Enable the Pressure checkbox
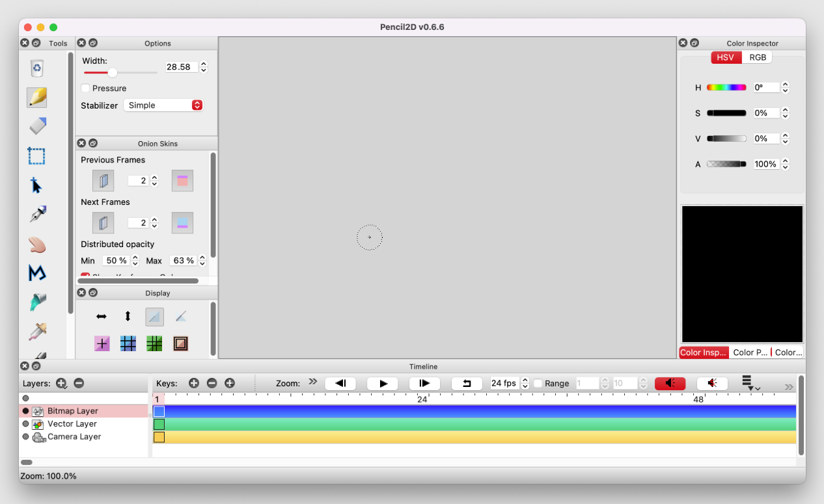Screen dimensions: 824x504 pyautogui.click(x=85, y=88)
